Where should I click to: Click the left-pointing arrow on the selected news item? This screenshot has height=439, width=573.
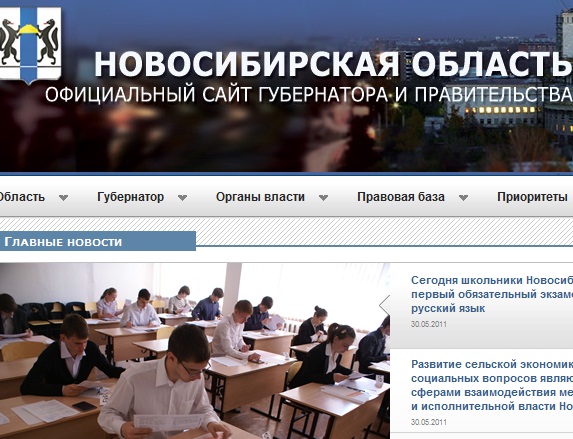tap(384, 305)
